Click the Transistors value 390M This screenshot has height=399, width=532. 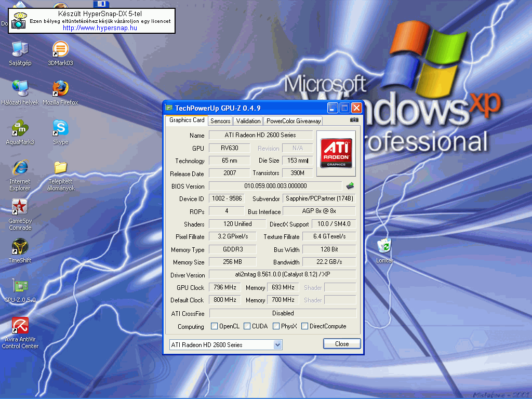click(x=298, y=173)
